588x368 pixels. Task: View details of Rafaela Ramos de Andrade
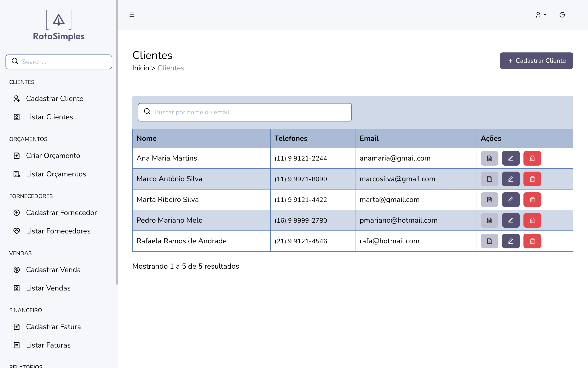click(489, 241)
